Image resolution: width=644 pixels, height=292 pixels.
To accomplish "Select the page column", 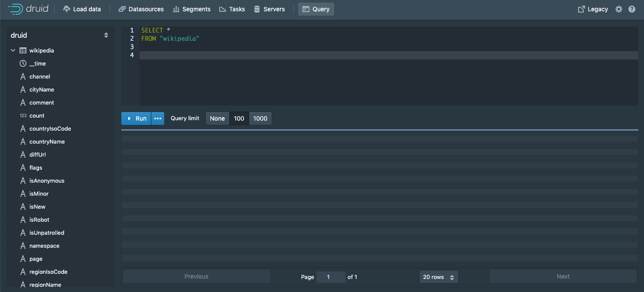I will point(36,259).
